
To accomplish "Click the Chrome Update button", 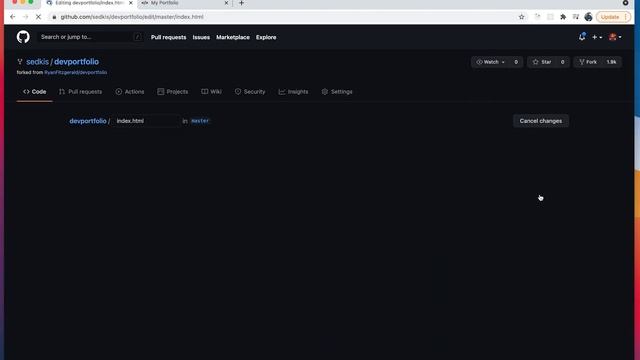I will click(x=613, y=17).
